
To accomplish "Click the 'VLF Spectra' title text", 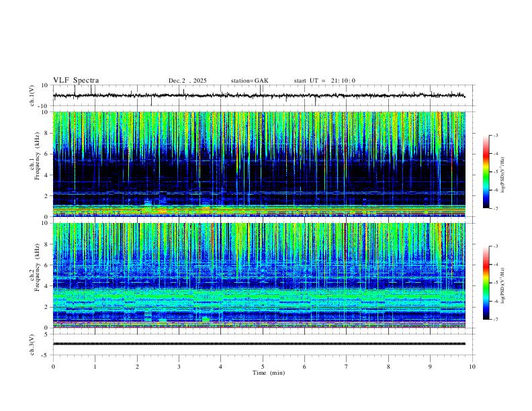I will coord(76,81).
